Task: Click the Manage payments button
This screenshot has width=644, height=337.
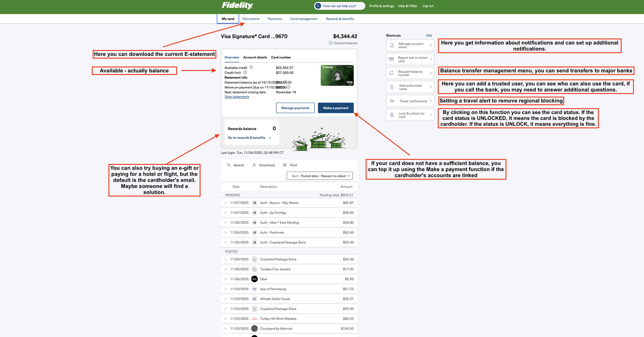Action: [x=295, y=108]
